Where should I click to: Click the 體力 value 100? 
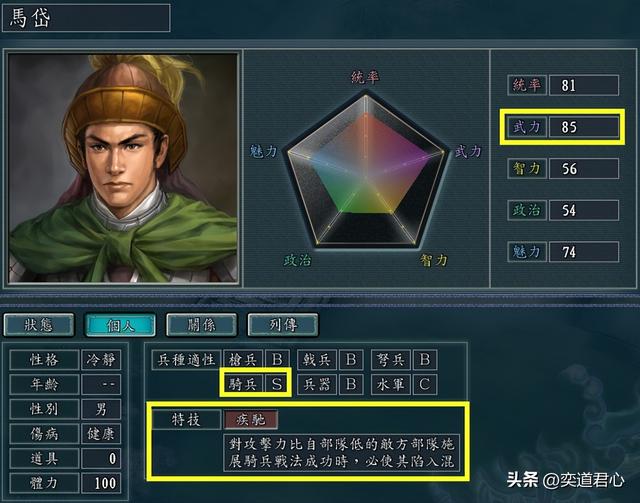coord(101,483)
